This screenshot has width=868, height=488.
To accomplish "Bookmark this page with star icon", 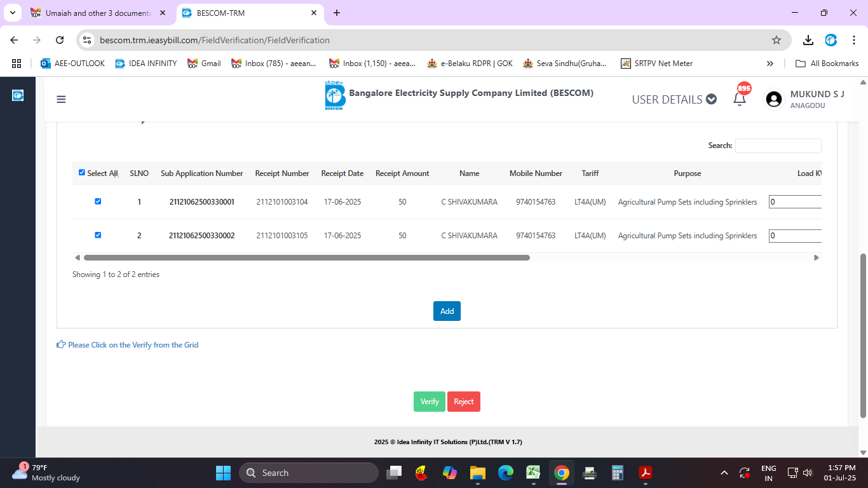I will [x=776, y=40].
